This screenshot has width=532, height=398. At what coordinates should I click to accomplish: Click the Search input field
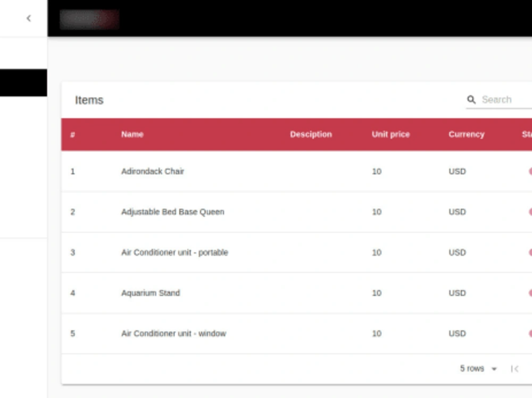click(x=506, y=100)
